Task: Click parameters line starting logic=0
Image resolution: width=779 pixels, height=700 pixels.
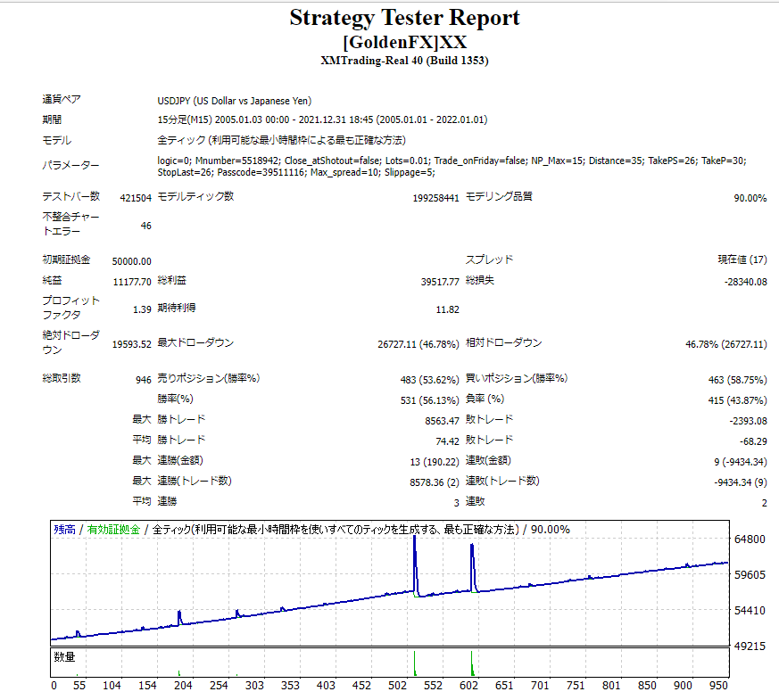Action: click(452, 161)
